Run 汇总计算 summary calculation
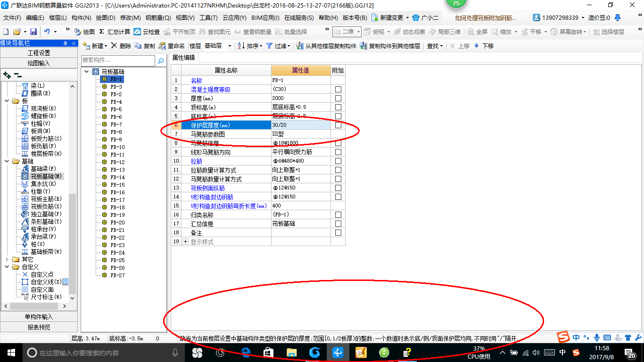This screenshot has width=644, height=362. (115, 32)
